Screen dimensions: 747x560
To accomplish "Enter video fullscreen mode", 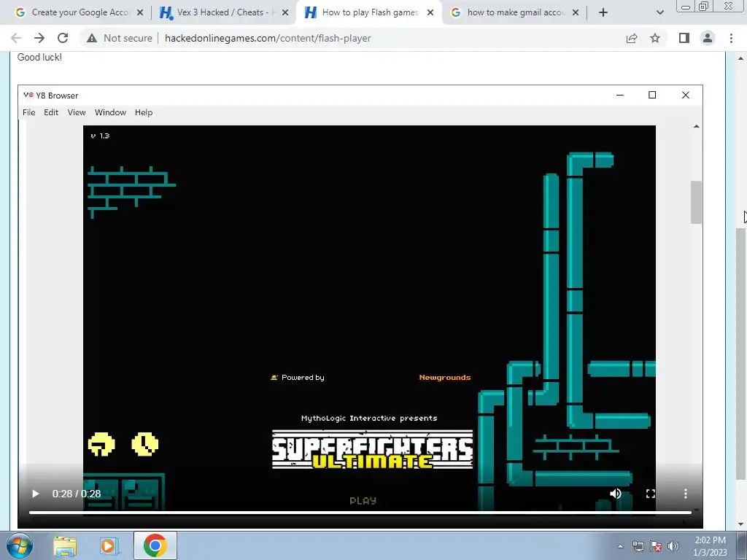I will (650, 494).
